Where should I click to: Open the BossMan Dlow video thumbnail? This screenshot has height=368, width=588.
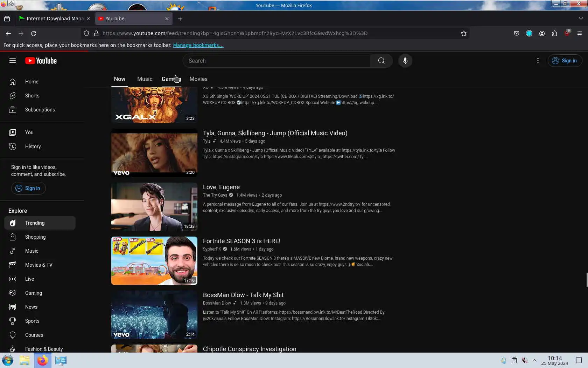154,315
